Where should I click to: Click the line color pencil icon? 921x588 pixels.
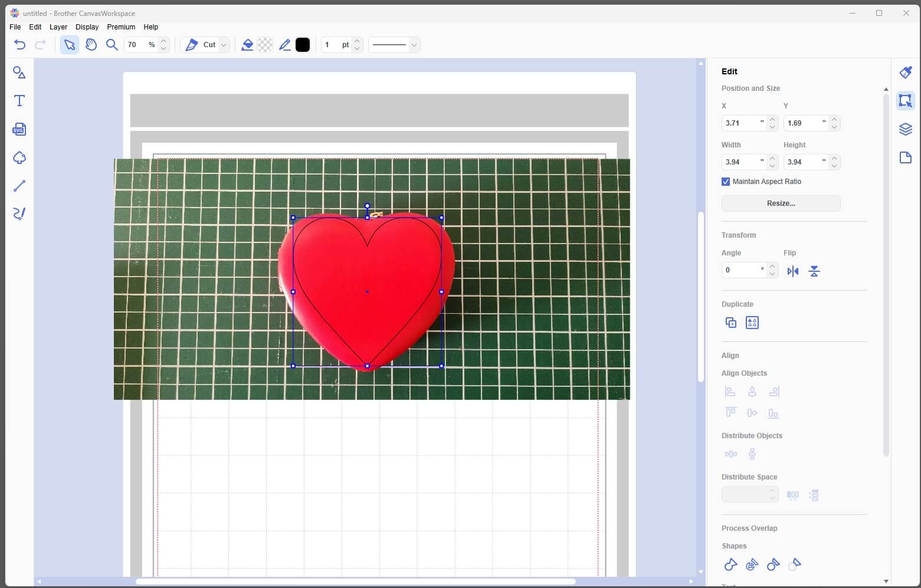coord(285,45)
